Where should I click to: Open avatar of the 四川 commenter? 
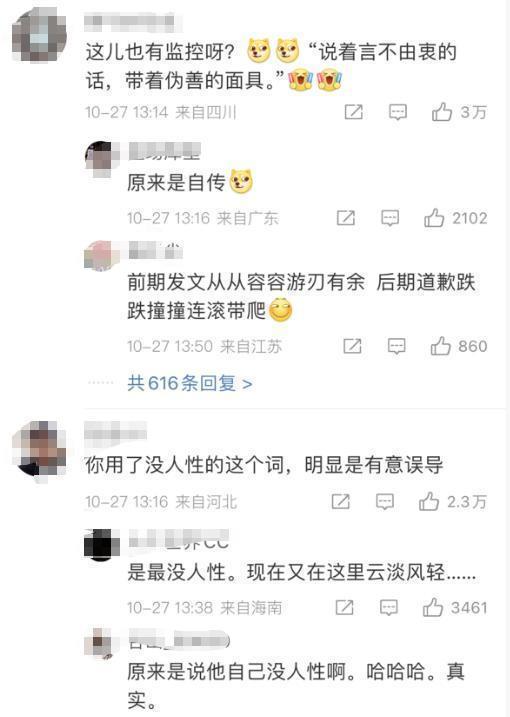(x=40, y=35)
